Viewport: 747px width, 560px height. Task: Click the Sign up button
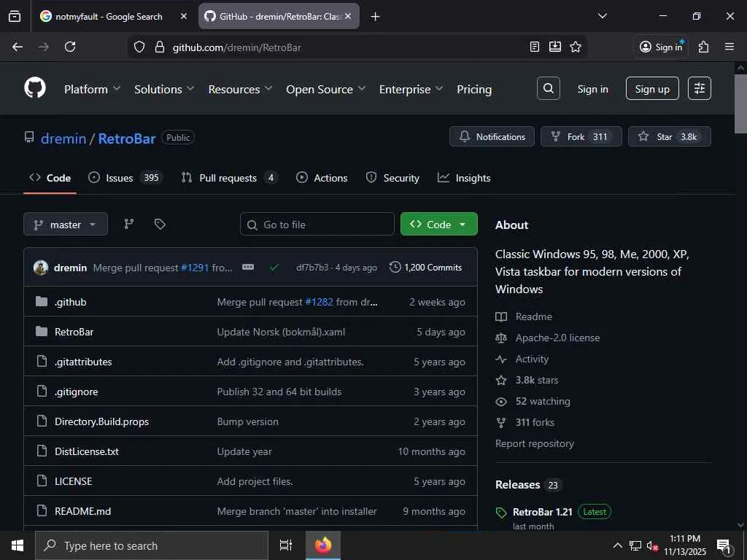[x=652, y=88]
